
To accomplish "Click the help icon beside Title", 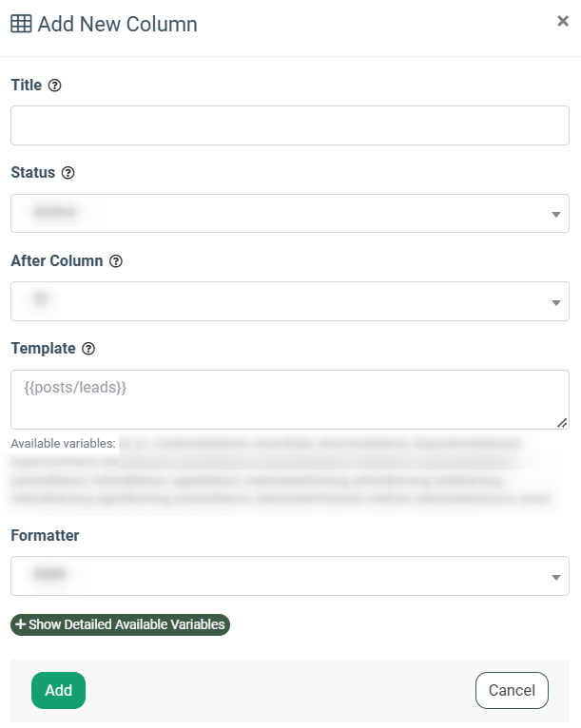I will (x=54, y=86).
